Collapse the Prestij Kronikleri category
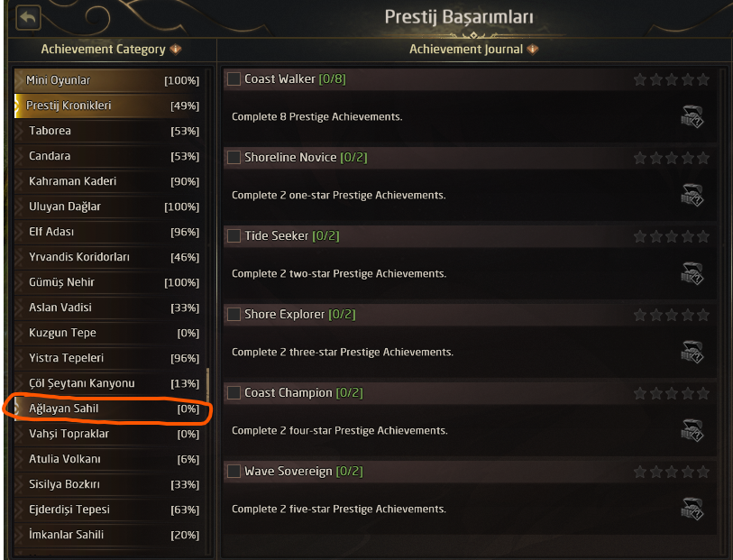Image resolution: width=733 pixels, height=560 pixels. coord(18,106)
